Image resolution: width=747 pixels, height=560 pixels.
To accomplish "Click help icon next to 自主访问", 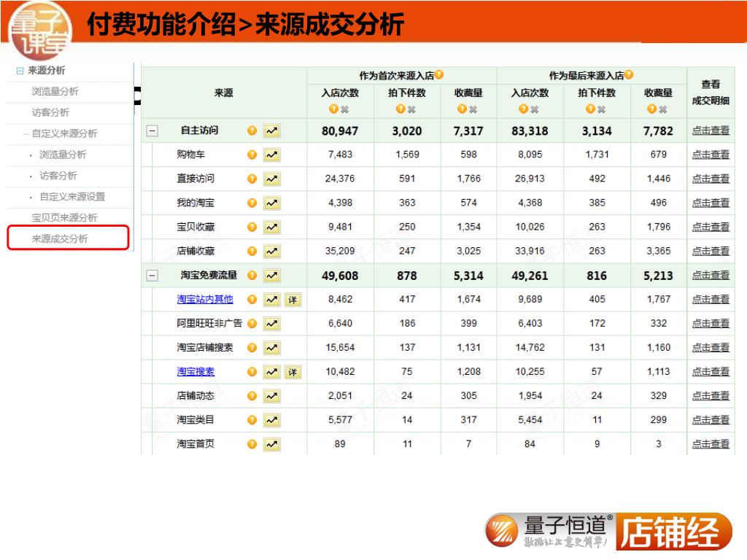I will (252, 131).
